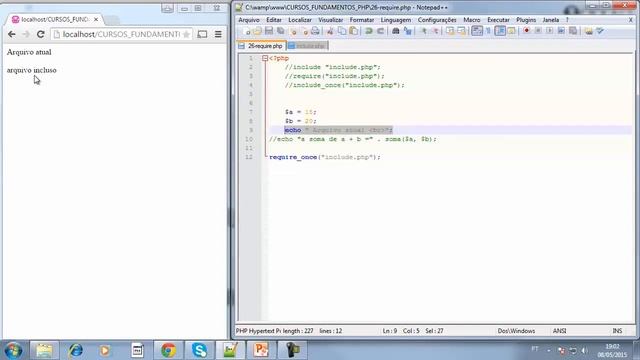The height and width of the screenshot is (360, 640).
Task: Click the Undo toolbar icon
Action: 369,31
